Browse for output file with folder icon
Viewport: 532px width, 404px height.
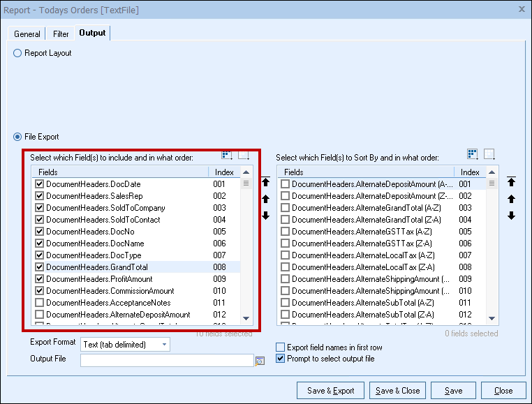pyautogui.click(x=260, y=361)
